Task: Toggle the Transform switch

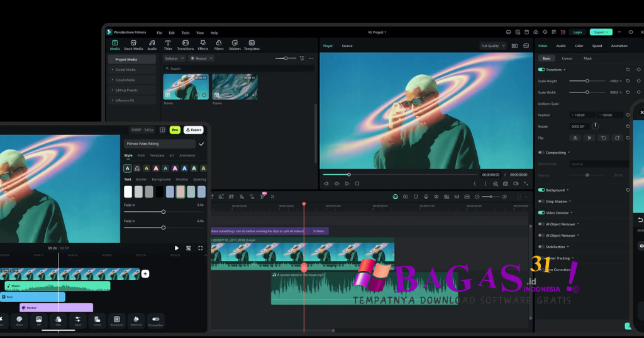Action: (541, 70)
